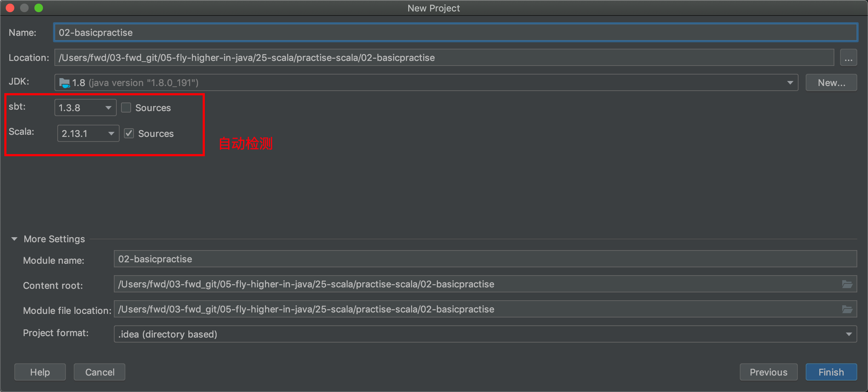Go back with the Previous button
Viewport: 868px width, 392px height.
768,372
